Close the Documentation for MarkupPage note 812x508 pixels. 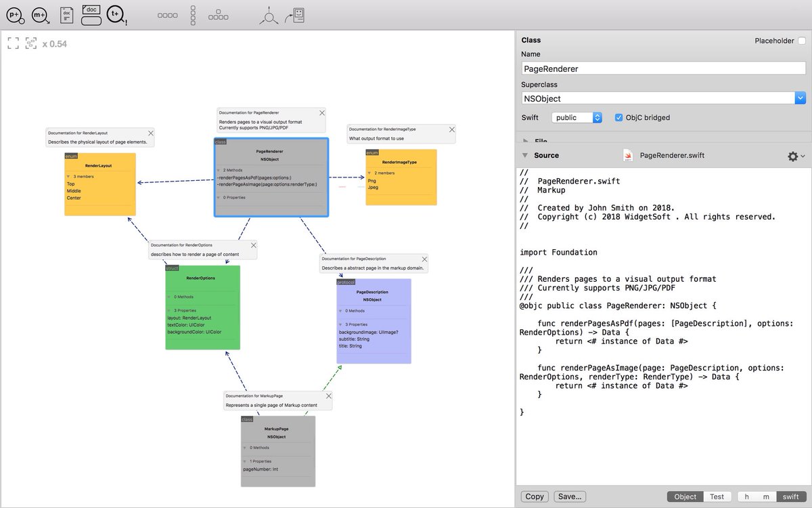click(329, 396)
